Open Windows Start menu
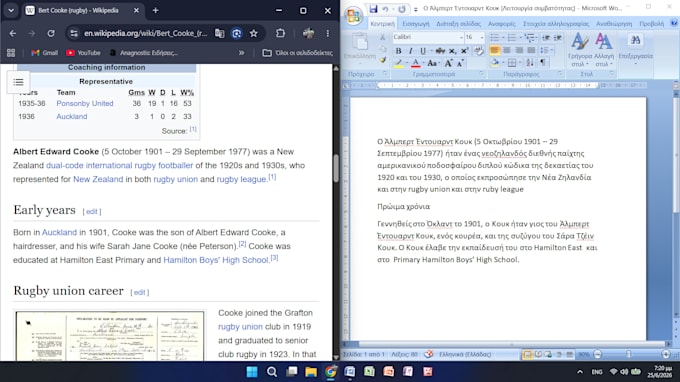Screen dimensions: 680x382 pos(252,372)
